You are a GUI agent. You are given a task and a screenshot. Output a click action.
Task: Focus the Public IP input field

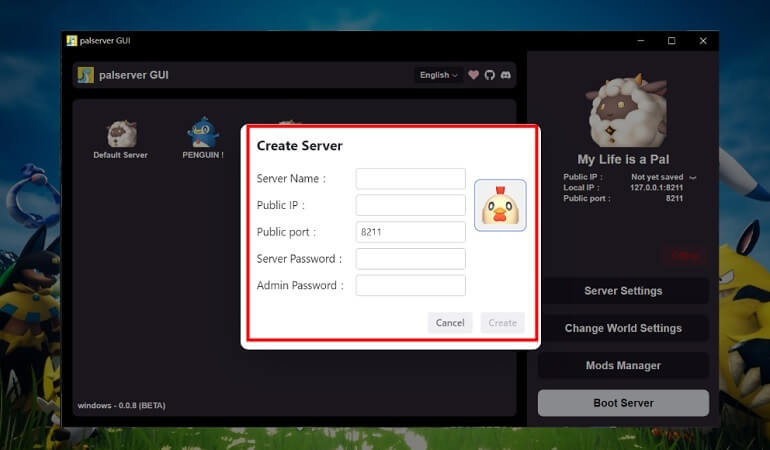411,205
